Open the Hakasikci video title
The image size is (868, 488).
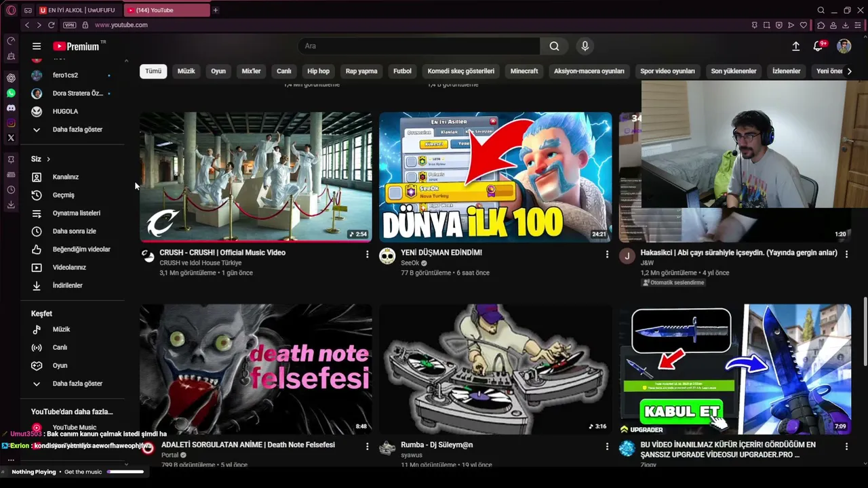click(x=739, y=253)
